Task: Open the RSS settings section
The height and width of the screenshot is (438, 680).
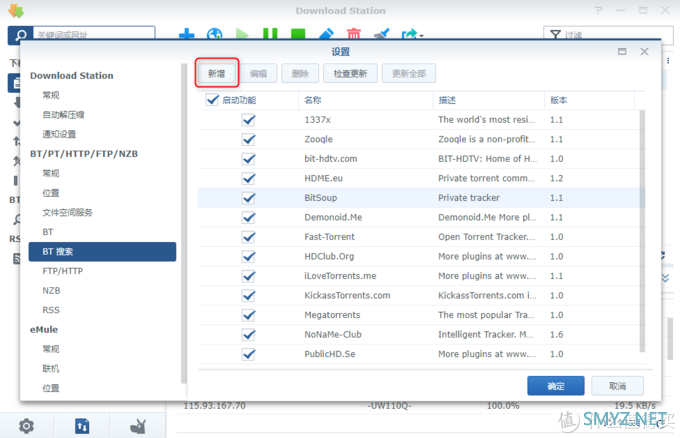Action: pos(51,310)
